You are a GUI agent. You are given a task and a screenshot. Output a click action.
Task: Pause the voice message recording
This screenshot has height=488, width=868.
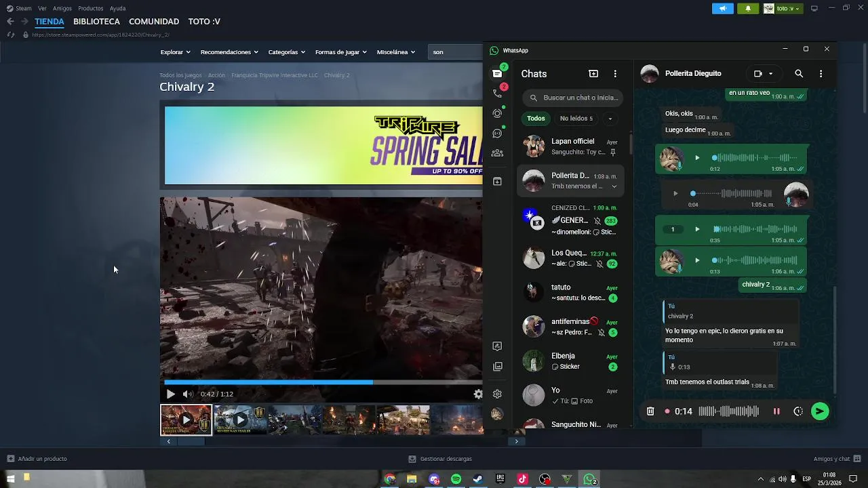coord(776,411)
